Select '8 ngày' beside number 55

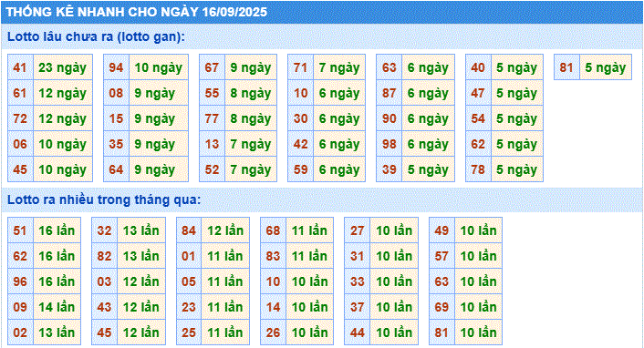point(251,93)
